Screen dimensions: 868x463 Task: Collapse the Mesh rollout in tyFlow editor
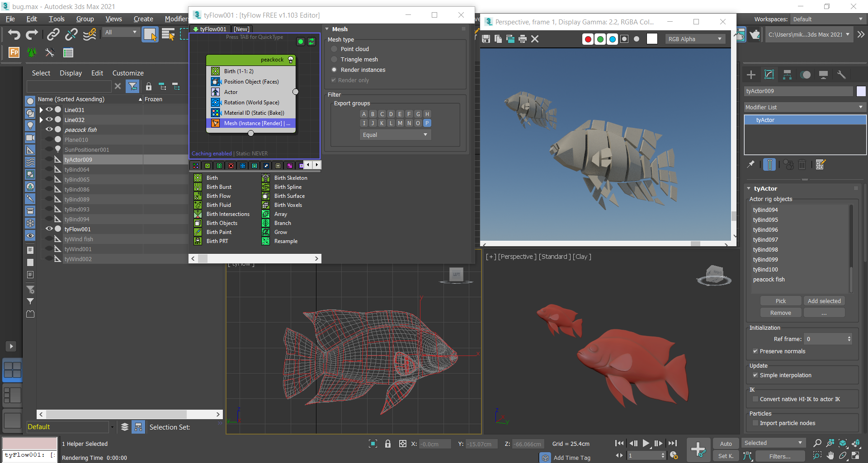point(327,29)
